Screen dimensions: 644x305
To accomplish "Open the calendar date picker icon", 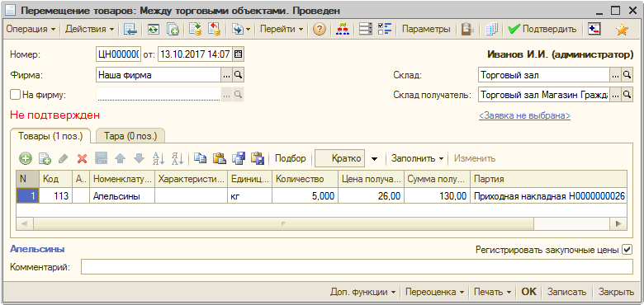I will click(238, 54).
